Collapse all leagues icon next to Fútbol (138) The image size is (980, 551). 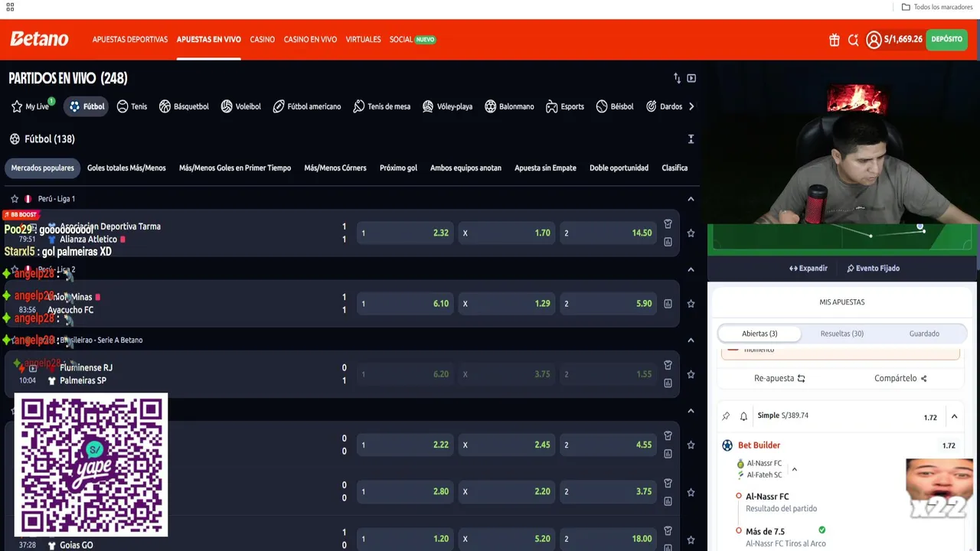coord(691,139)
